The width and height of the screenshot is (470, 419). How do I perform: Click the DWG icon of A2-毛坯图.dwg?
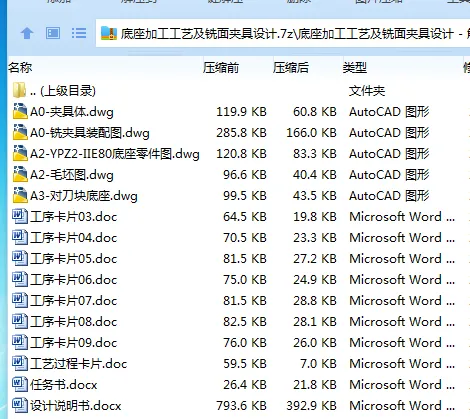click(20, 174)
